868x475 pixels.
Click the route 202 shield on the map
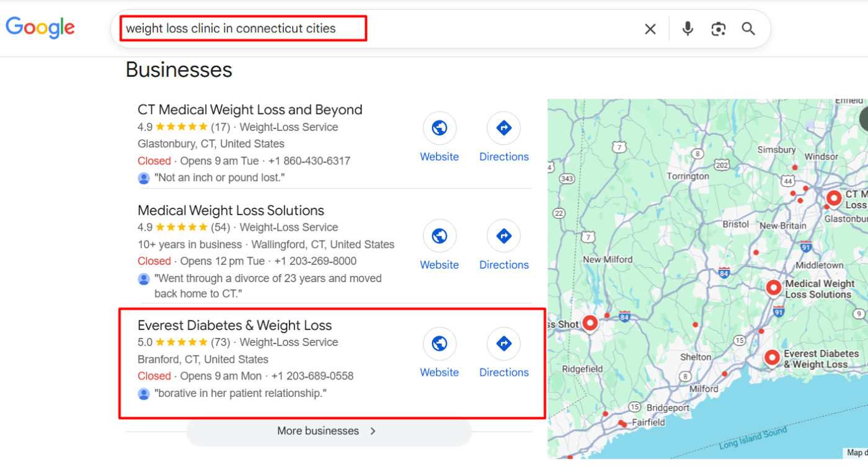click(x=722, y=165)
